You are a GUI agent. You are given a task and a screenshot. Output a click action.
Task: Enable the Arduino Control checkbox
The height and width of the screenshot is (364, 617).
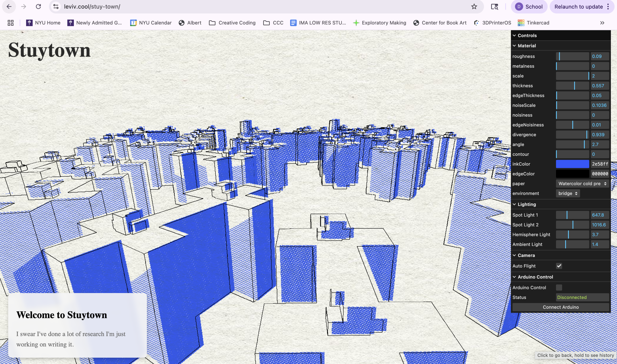559,287
